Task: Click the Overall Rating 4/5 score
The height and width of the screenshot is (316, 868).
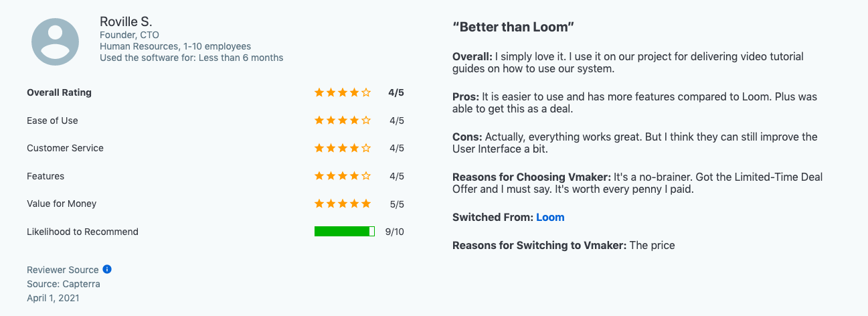Action: pos(396,93)
